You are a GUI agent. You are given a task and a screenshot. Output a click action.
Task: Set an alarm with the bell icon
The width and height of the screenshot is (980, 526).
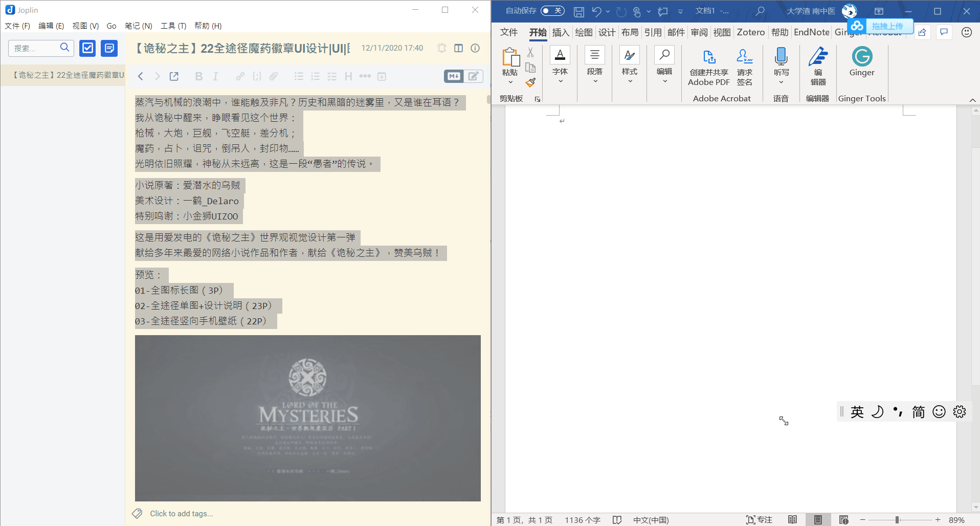pos(442,48)
